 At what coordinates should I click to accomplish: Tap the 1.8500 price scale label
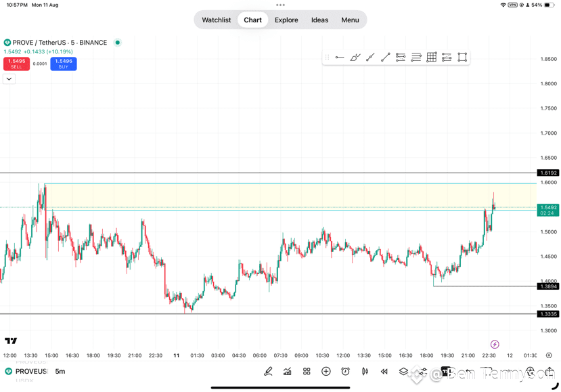pyautogui.click(x=548, y=59)
